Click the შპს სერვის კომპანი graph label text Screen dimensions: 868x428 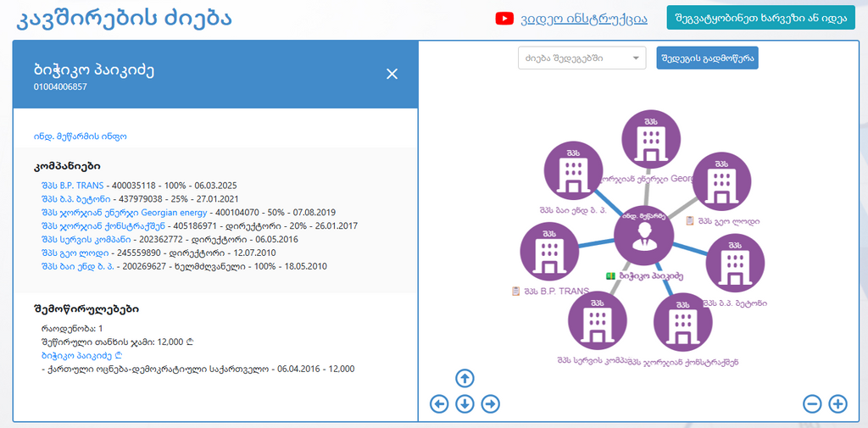[593, 360]
